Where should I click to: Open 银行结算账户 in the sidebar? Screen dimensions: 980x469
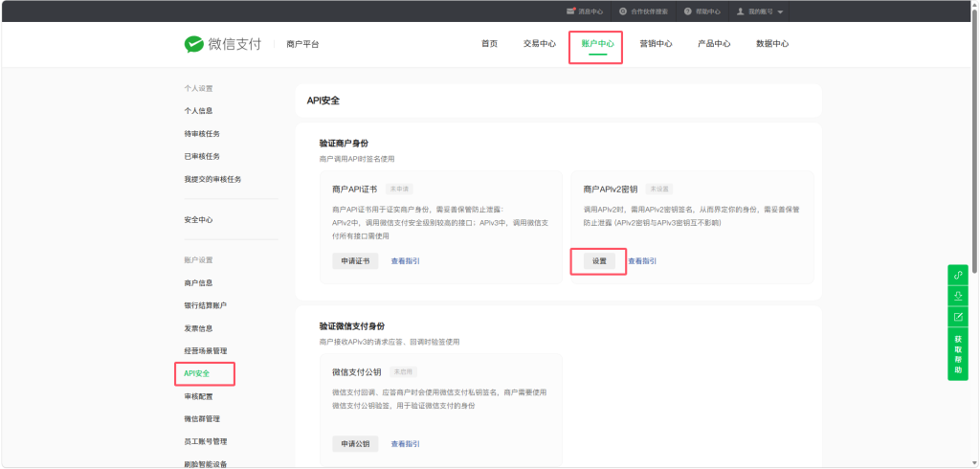click(x=205, y=305)
